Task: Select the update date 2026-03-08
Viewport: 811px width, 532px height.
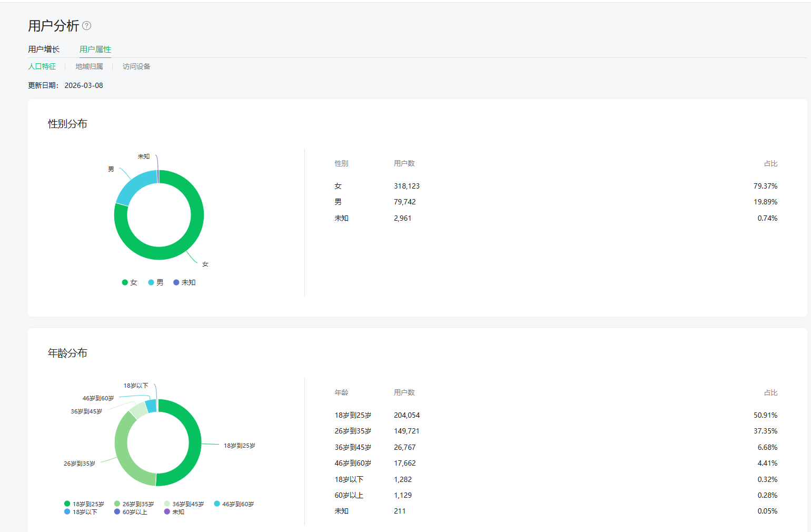Action: click(x=84, y=85)
